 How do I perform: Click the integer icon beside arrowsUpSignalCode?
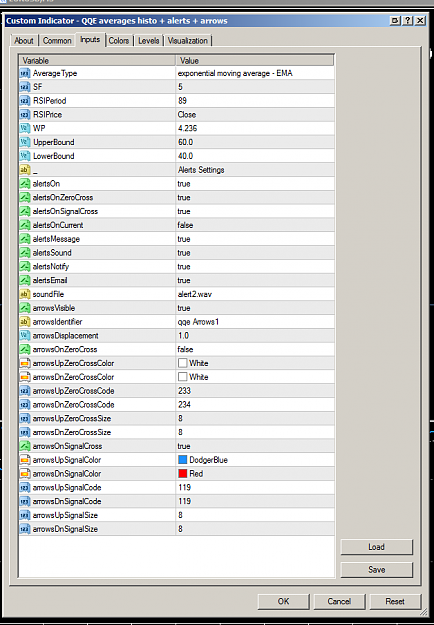point(25,487)
